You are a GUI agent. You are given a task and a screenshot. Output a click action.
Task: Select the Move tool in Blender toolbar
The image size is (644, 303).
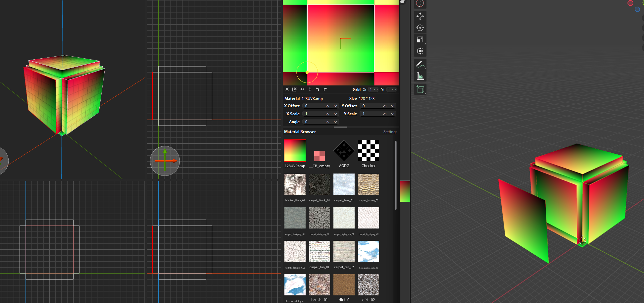pyautogui.click(x=420, y=16)
